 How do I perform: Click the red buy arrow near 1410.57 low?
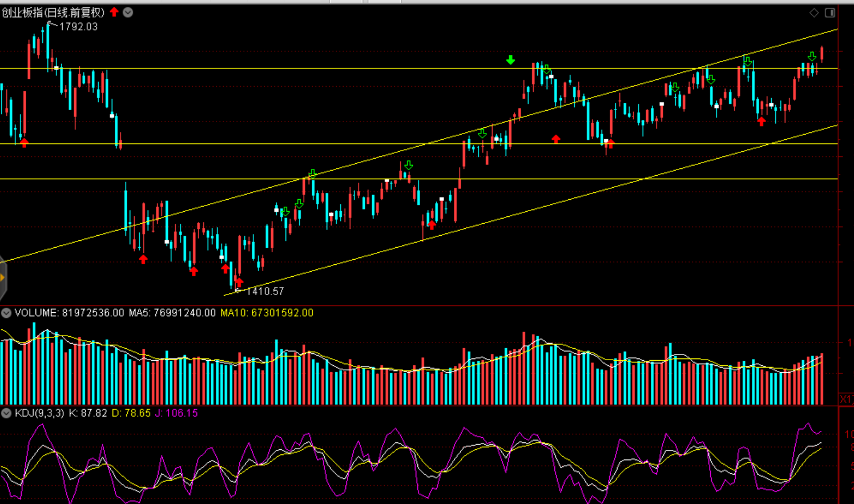click(x=239, y=282)
